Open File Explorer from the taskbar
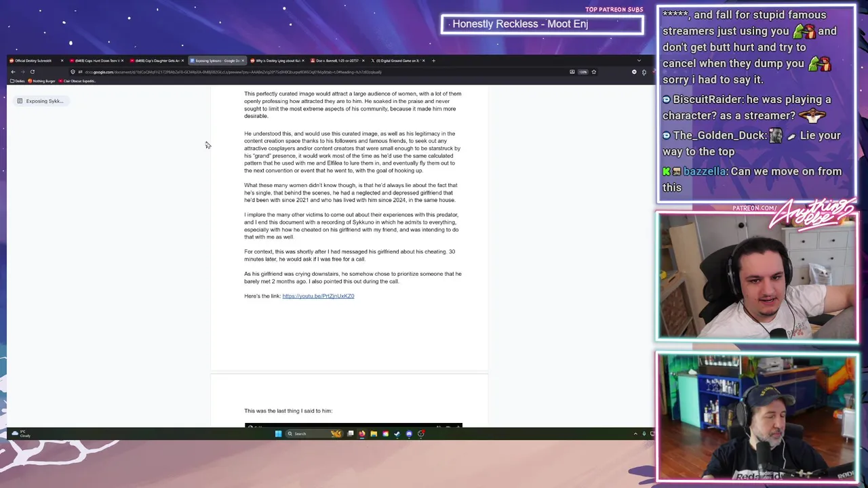Screen dimensions: 868x488 (x=374, y=434)
